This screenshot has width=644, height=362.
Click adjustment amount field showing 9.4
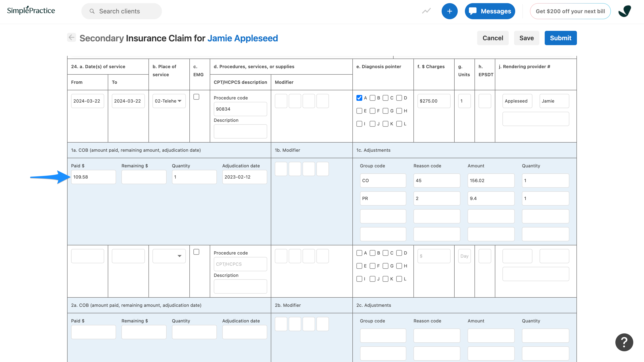pyautogui.click(x=491, y=198)
